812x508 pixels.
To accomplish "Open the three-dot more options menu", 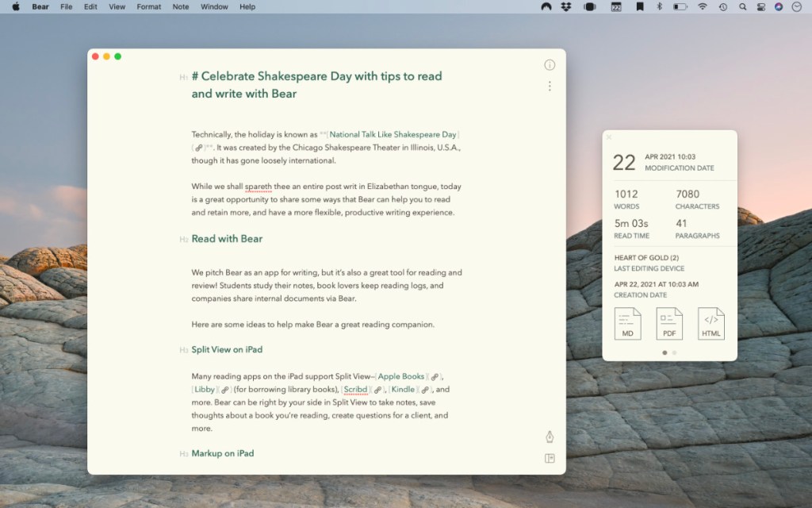I will pyautogui.click(x=550, y=86).
